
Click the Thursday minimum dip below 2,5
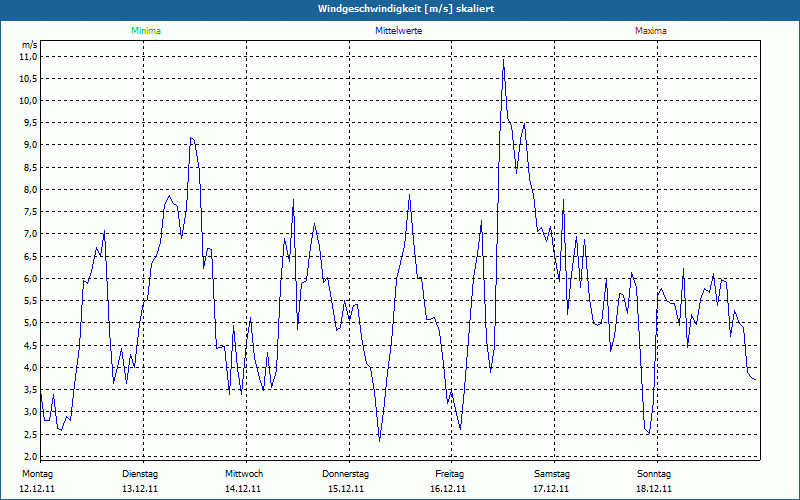pos(380,440)
